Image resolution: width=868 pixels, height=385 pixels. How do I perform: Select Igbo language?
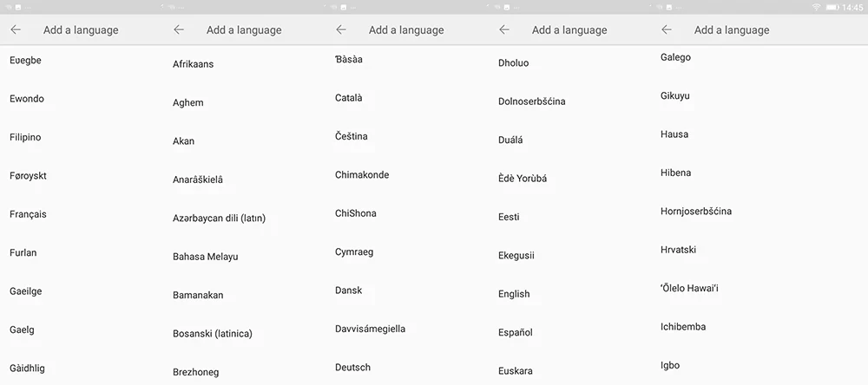point(670,365)
